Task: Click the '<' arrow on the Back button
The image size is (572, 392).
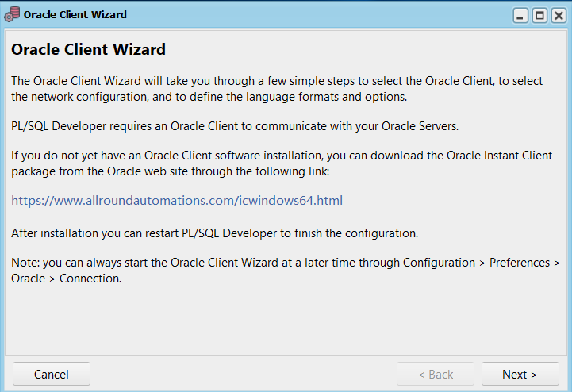Action: pyautogui.click(x=421, y=375)
